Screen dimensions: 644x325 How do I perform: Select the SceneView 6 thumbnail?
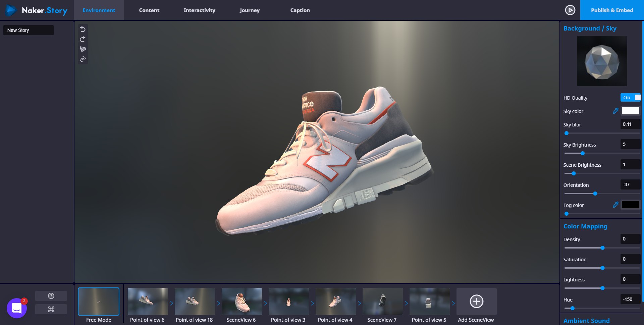point(241,301)
